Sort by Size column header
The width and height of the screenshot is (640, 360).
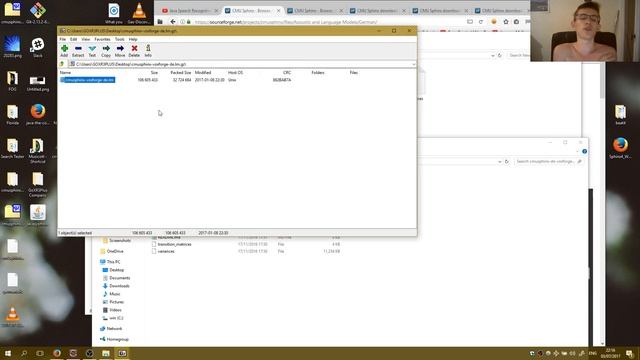[x=154, y=73]
